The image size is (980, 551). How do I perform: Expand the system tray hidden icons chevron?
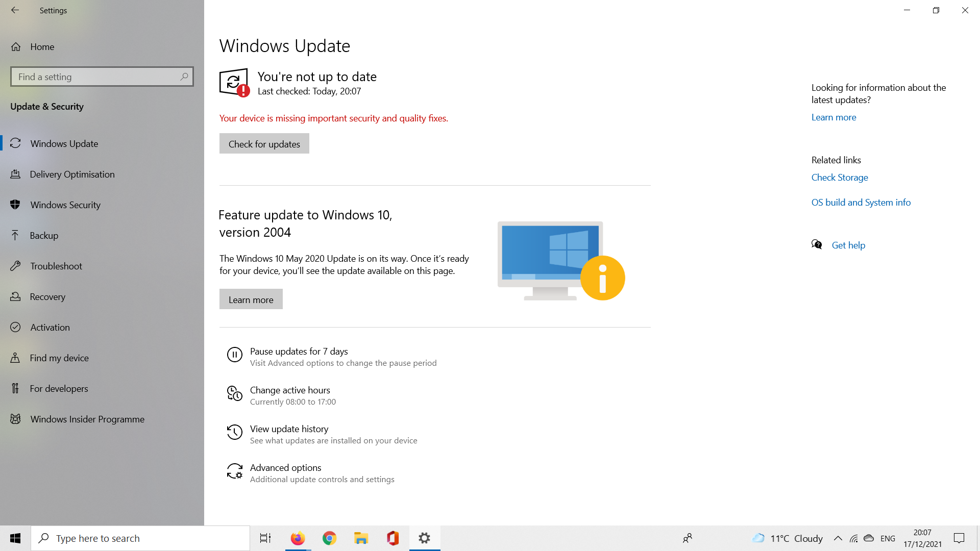click(838, 538)
